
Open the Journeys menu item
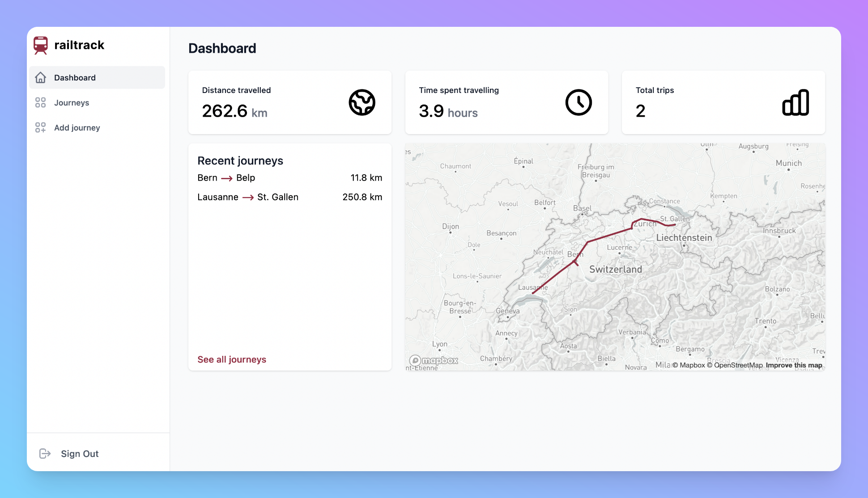pyautogui.click(x=72, y=103)
